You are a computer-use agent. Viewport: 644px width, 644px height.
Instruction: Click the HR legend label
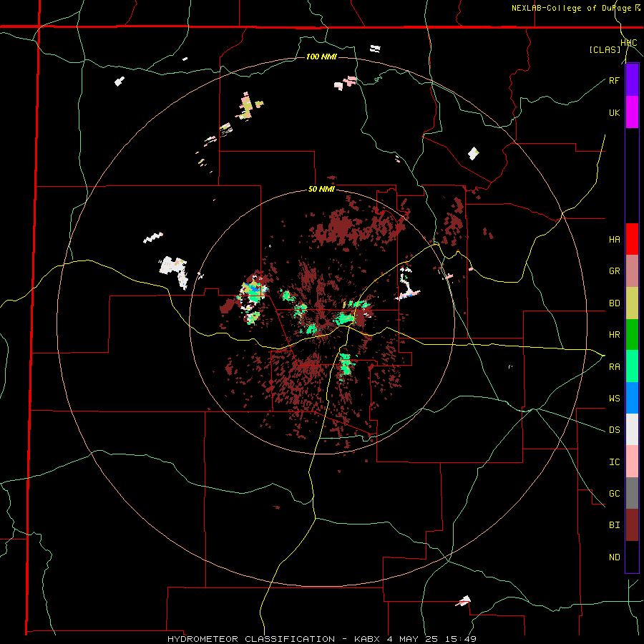(614, 335)
